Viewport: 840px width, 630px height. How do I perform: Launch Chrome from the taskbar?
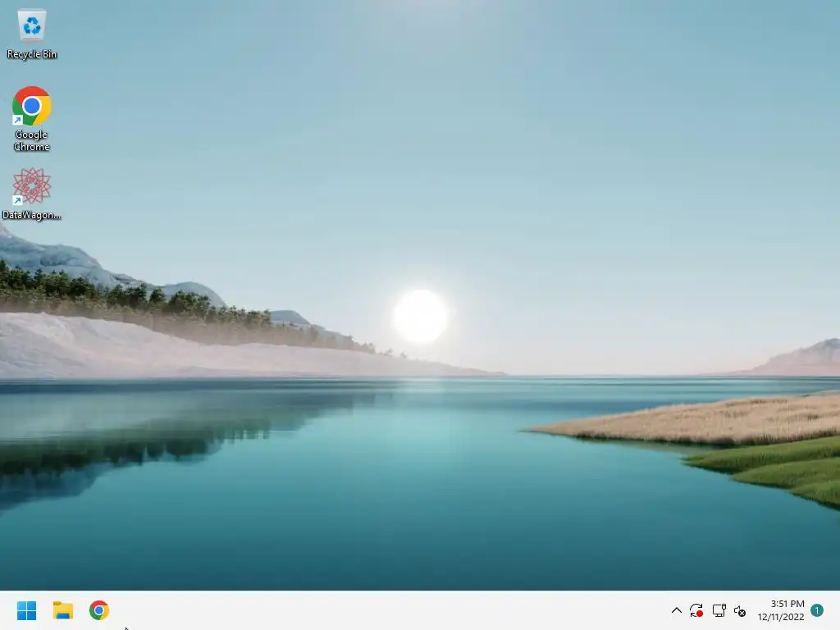(x=99, y=610)
